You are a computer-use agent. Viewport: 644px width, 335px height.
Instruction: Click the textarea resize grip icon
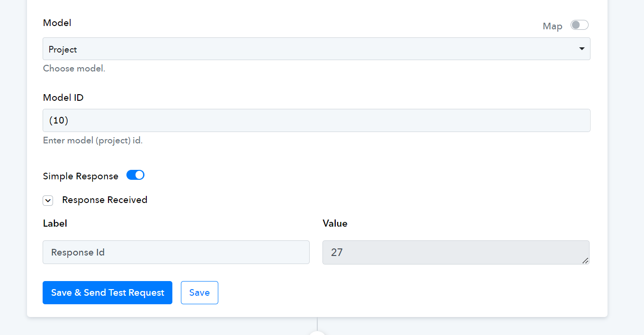click(585, 260)
